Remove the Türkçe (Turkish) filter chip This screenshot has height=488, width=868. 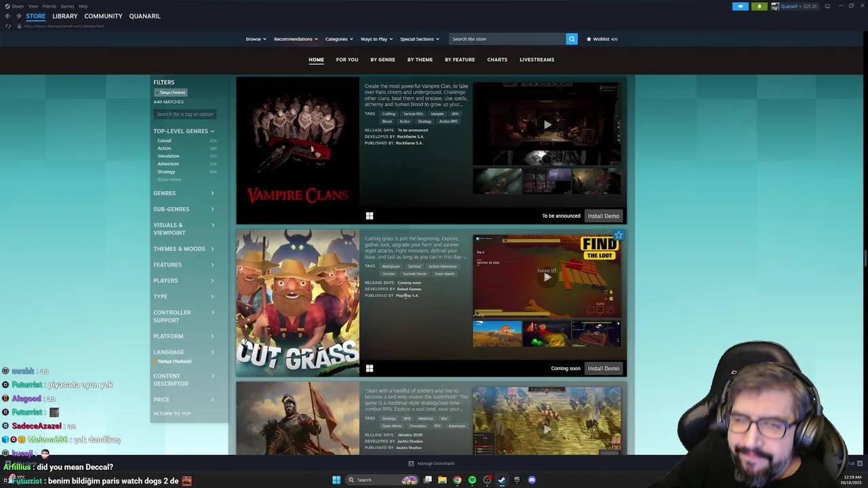(170, 92)
